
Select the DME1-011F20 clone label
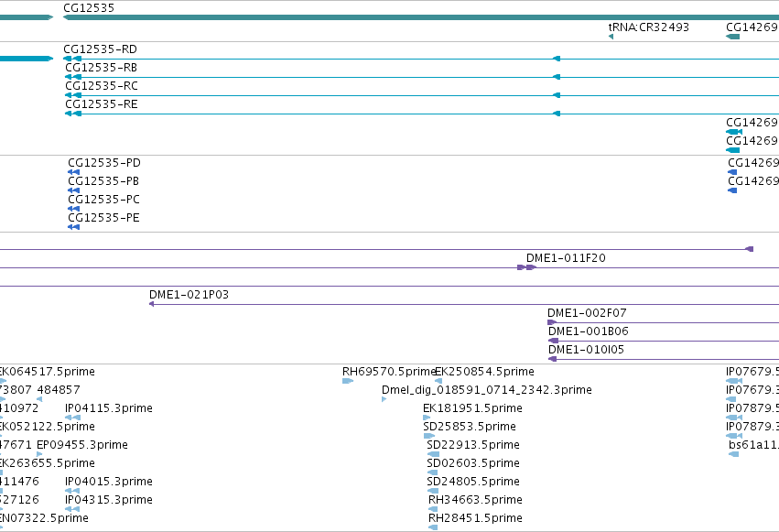tap(566, 258)
